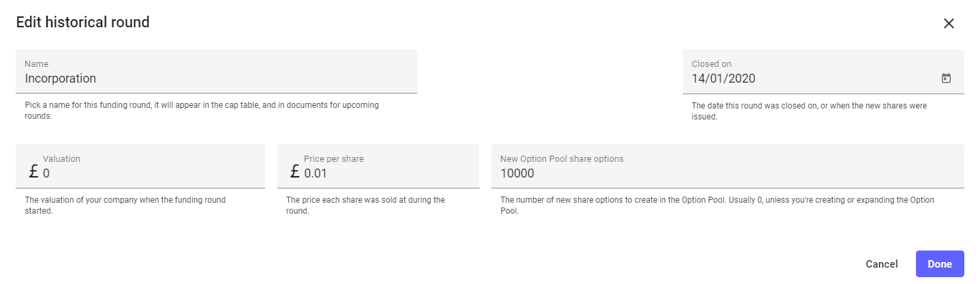
Task: Click the "New Option Pool share options" label
Action: (x=562, y=158)
